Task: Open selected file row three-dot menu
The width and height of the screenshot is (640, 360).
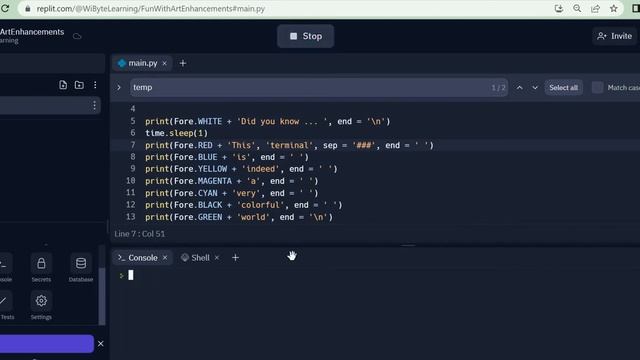Action: pyautogui.click(x=94, y=105)
